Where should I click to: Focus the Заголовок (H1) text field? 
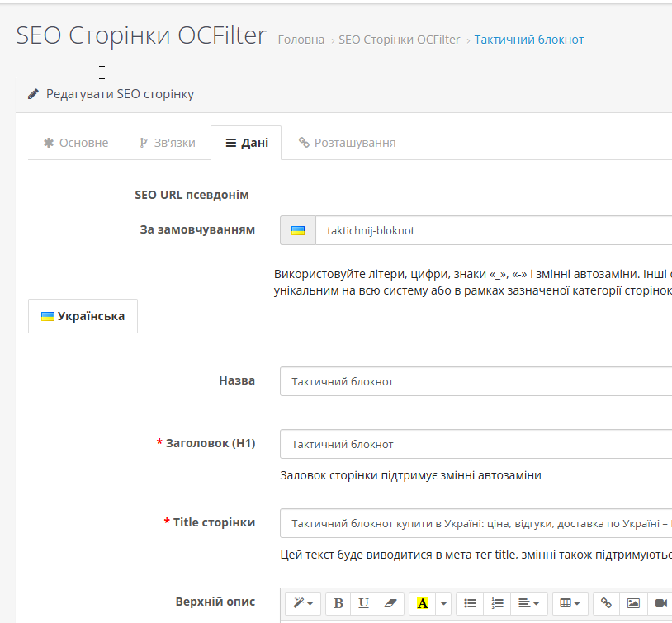tap(476, 444)
